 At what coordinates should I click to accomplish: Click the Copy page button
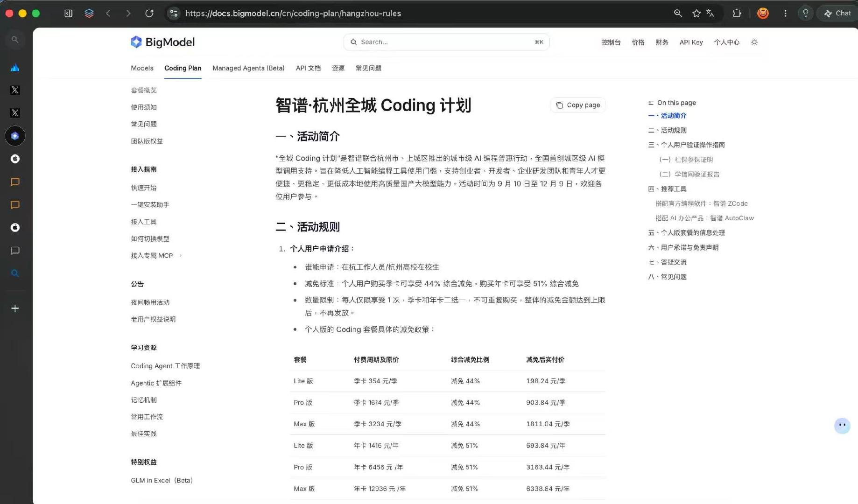click(578, 105)
